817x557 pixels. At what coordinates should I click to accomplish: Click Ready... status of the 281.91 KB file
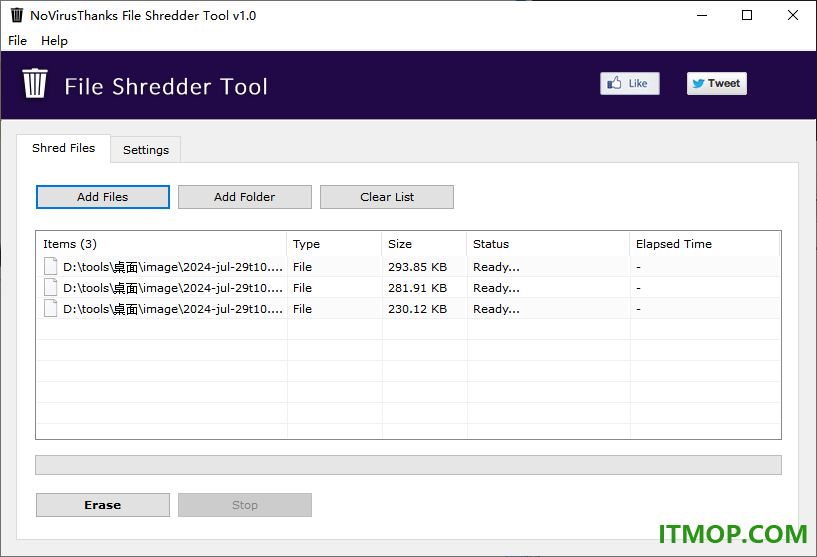click(x=496, y=288)
